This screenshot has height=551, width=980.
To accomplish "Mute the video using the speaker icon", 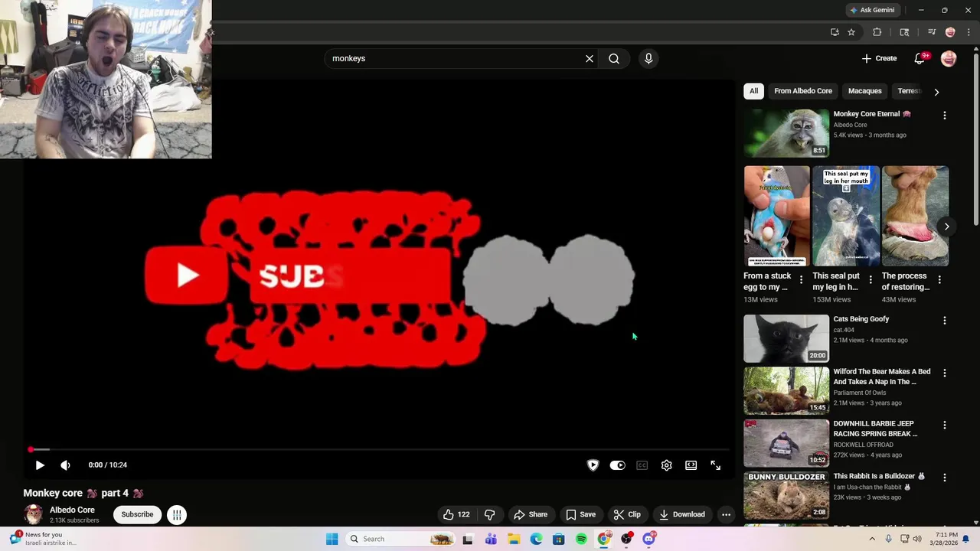I will [x=65, y=465].
